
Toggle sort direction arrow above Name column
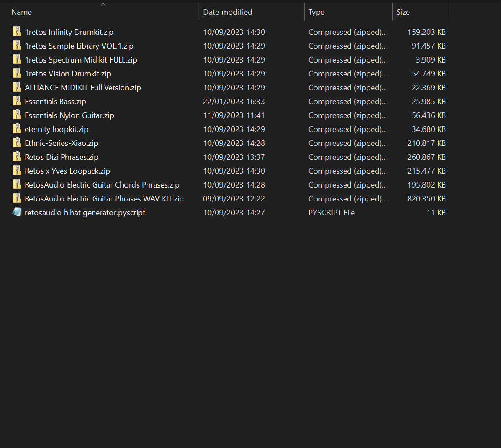click(103, 5)
